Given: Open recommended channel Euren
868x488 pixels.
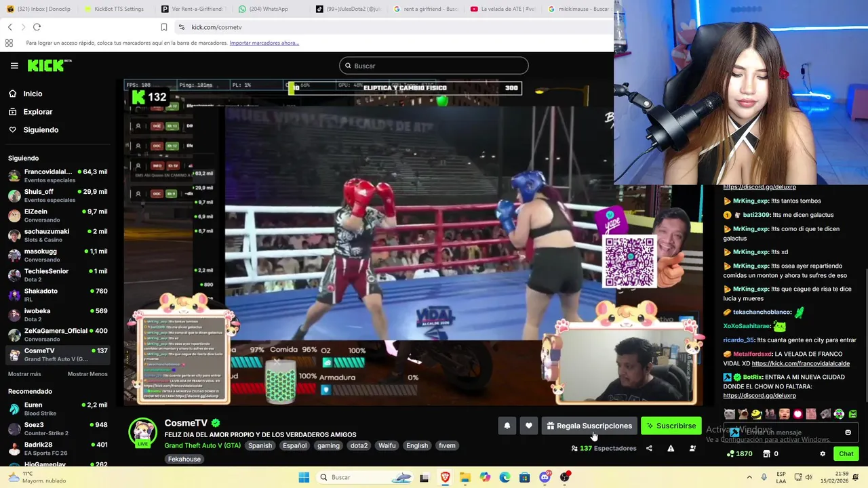Looking at the screenshot, I should pyautogui.click(x=58, y=409).
